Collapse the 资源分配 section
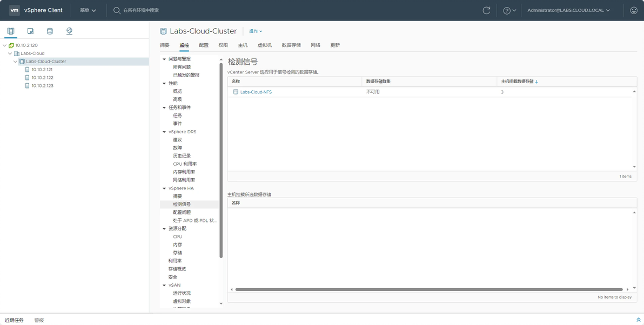This screenshot has height=325, width=644. [164, 228]
